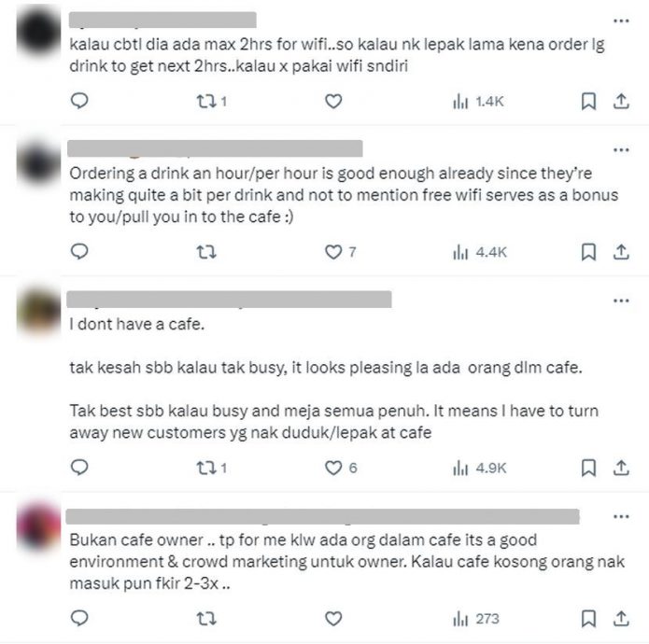
Task: Reply to 'I dont have a cafe' tweet
Action: (x=79, y=468)
